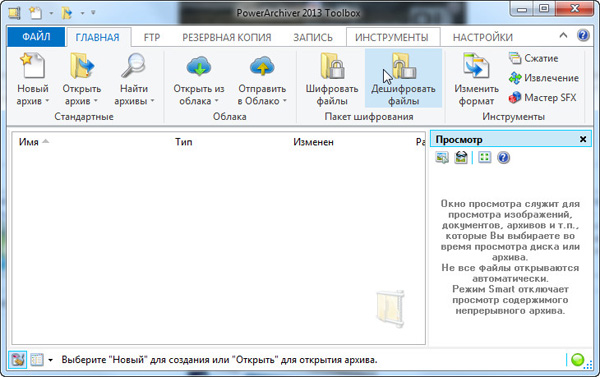Switch to the ЗАПИСЬ ribbon tab
The width and height of the screenshot is (600, 377).
tap(313, 37)
